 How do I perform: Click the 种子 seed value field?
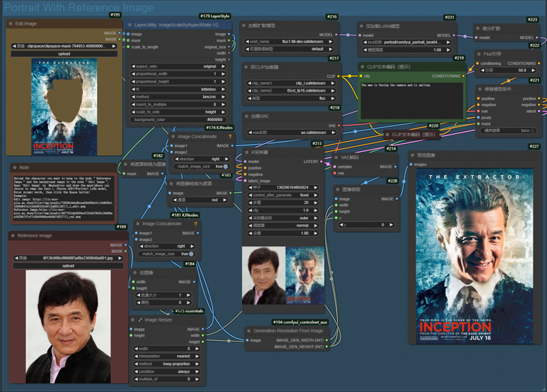tap(283, 187)
